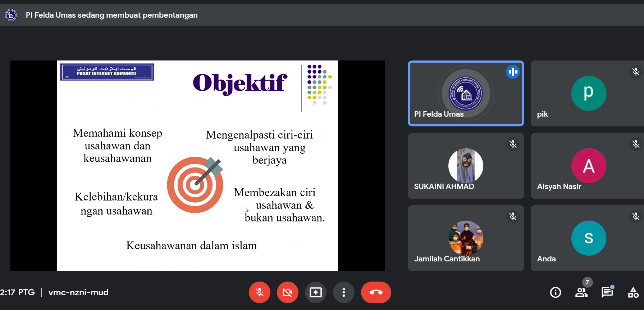This screenshot has width=644, height=310.
Task: Click the Anda self-view avatar
Action: (589, 238)
